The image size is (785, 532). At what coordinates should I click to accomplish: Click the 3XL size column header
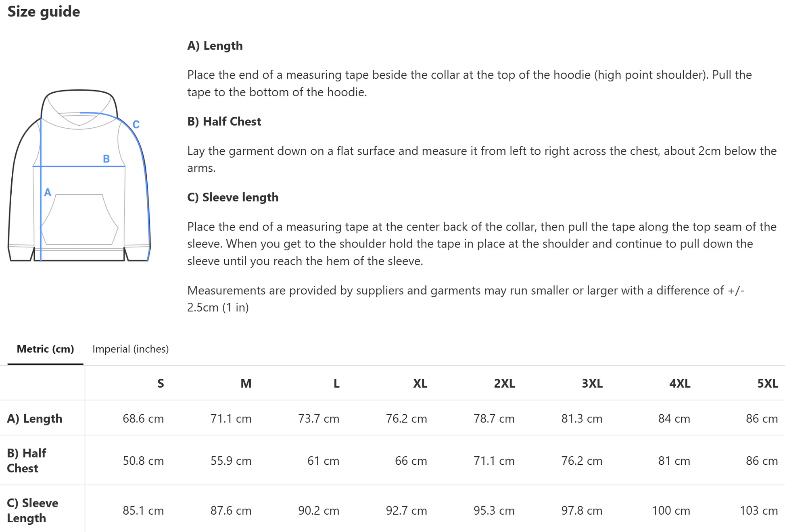click(592, 383)
